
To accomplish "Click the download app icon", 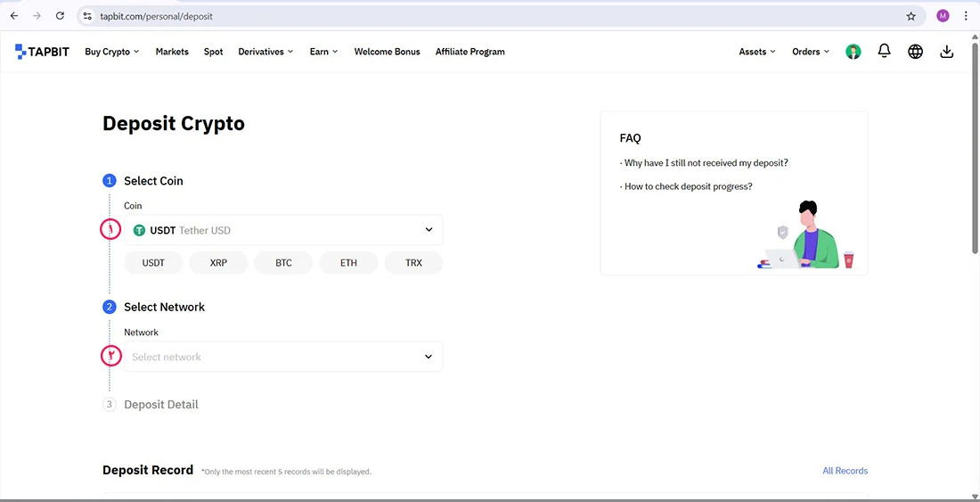I will tap(947, 52).
